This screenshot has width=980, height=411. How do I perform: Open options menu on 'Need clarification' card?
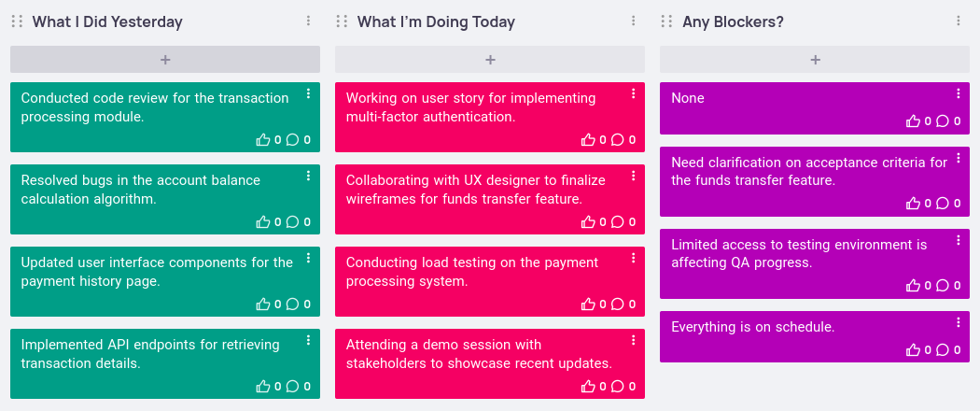click(958, 158)
